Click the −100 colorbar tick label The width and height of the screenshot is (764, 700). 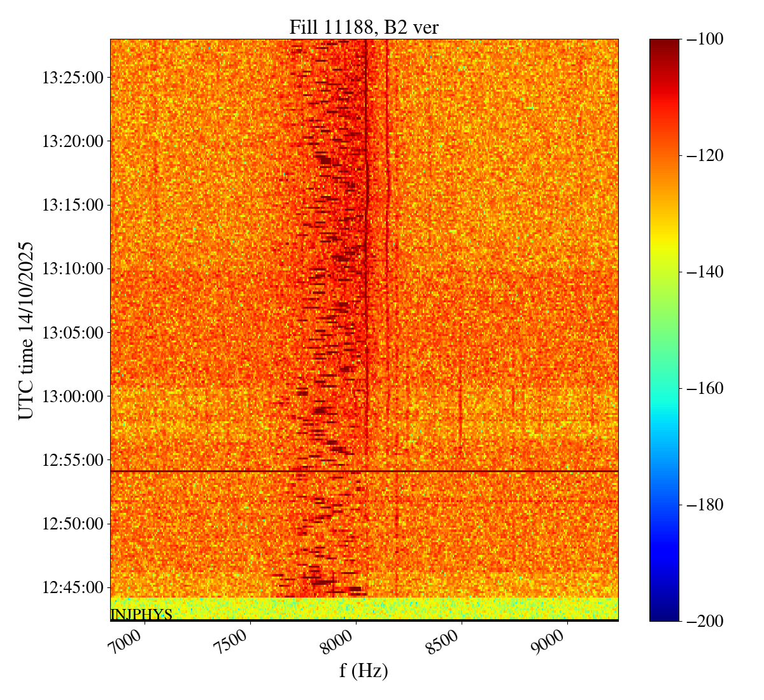point(705,39)
